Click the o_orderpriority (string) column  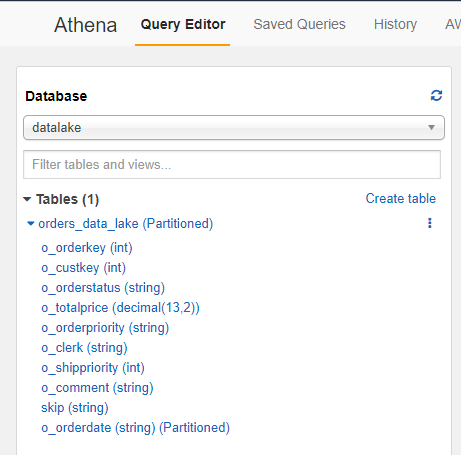pyautogui.click(x=105, y=328)
